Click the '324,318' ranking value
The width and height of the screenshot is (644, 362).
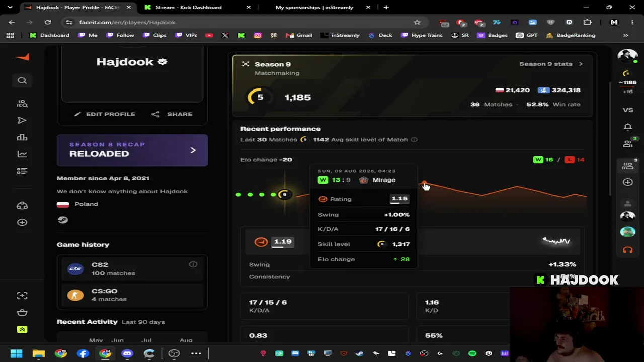566,90
